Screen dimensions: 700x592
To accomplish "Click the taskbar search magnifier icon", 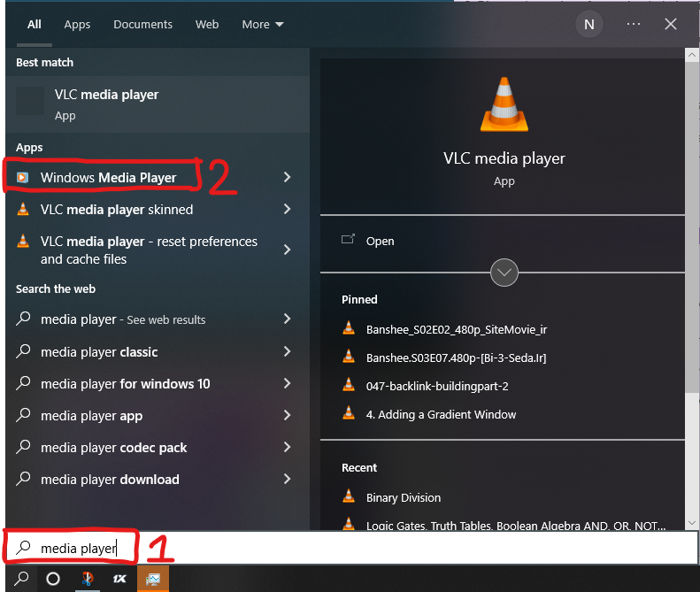I will coord(21,579).
